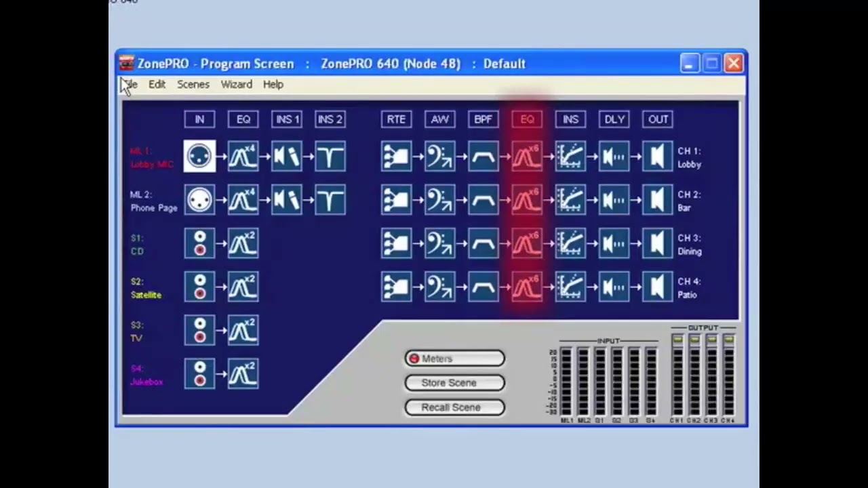Click the CH1 output level meter

tap(677, 375)
